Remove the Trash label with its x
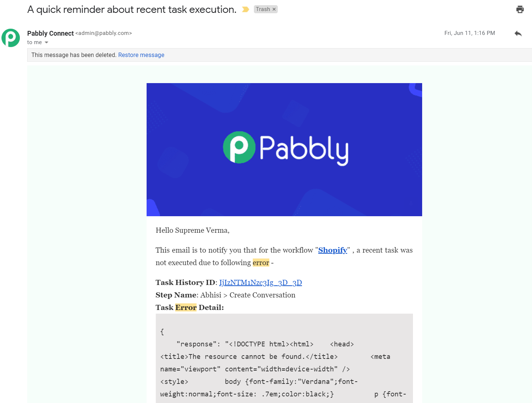Image resolution: width=532 pixels, height=403 pixels. 274,9
